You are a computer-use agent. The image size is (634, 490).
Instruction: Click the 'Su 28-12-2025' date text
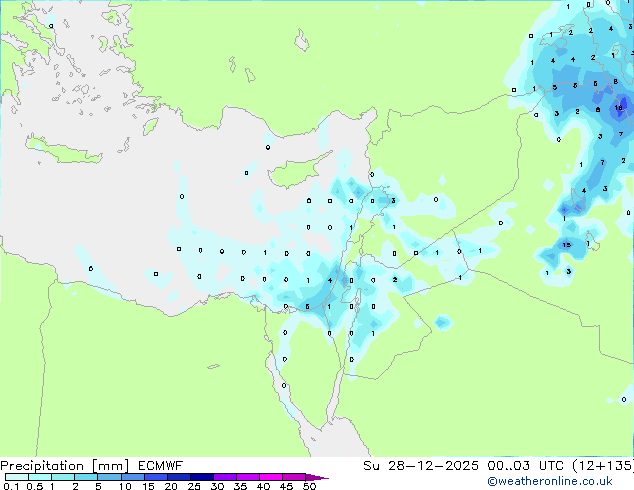point(421,466)
